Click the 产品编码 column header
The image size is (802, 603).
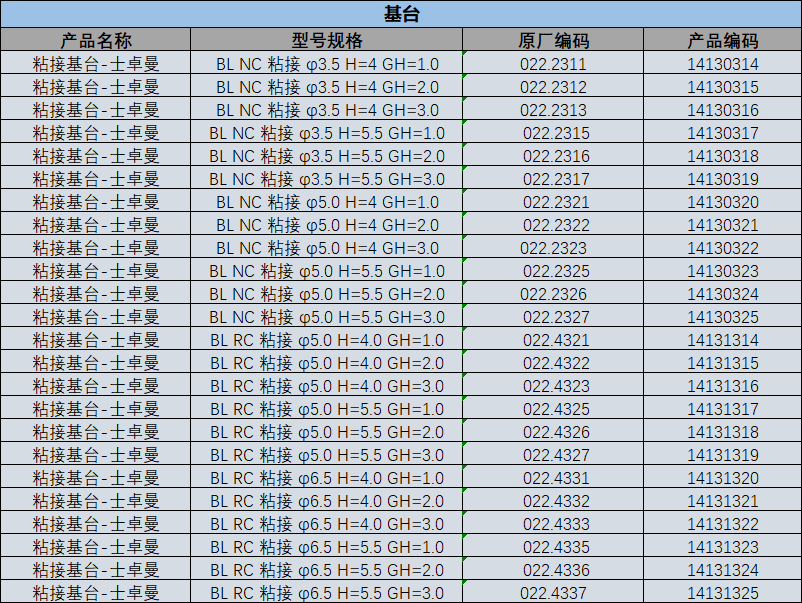(722, 39)
